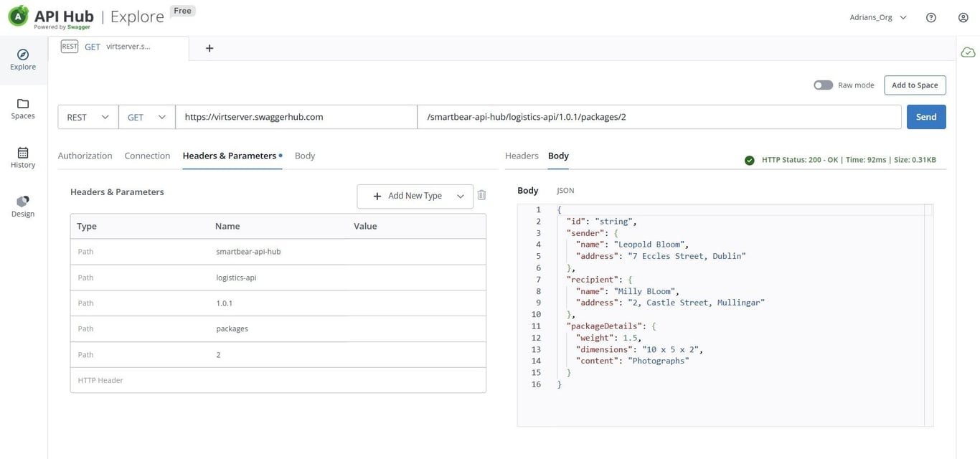Open the Design cube icon
Screen dimensions: 980x459
23,201
